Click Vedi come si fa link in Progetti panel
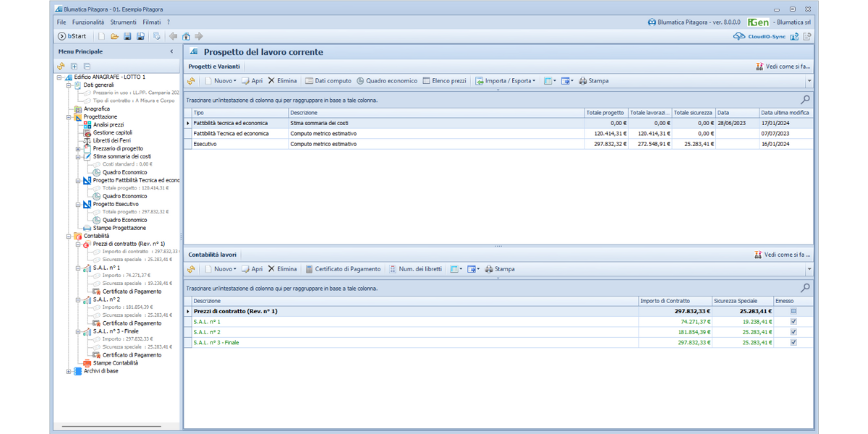The image size is (868, 434). pos(783,67)
